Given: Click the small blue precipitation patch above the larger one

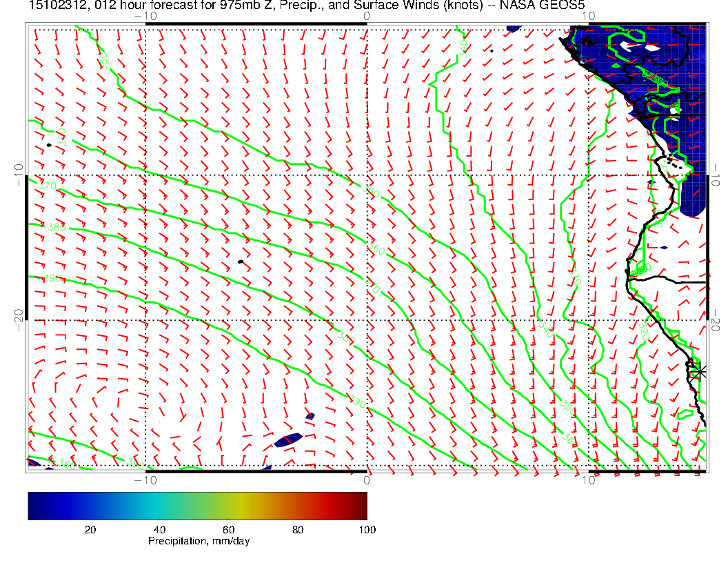Looking at the screenshot, I should click(310, 416).
